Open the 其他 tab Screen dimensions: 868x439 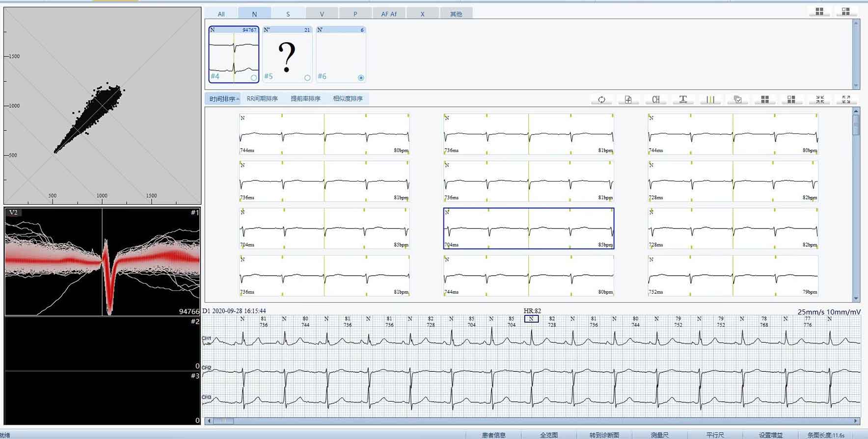[456, 14]
